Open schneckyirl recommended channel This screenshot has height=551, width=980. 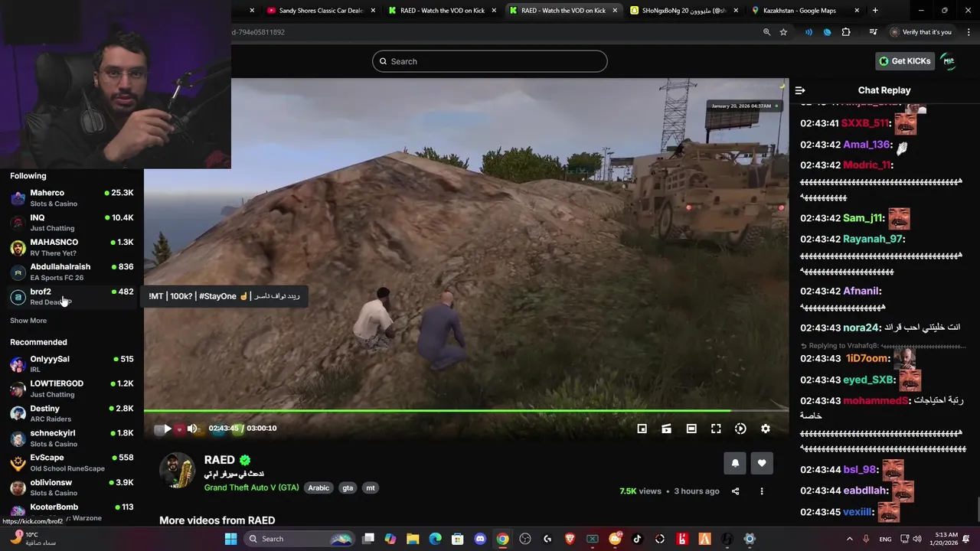click(72, 439)
